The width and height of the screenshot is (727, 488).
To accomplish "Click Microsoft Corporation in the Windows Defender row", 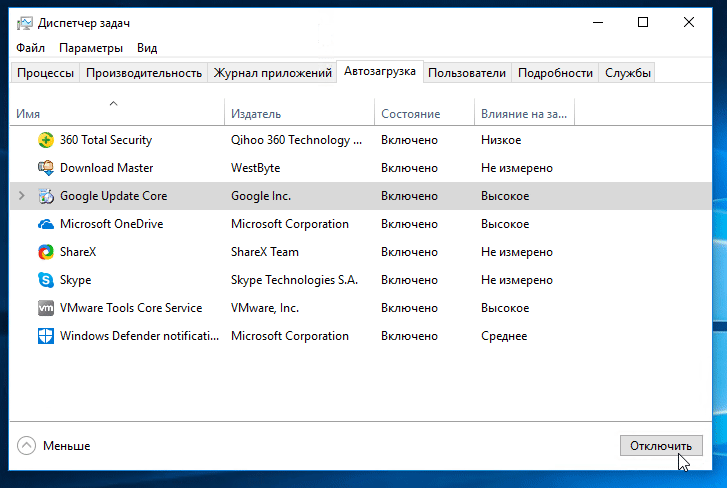I will (290, 336).
